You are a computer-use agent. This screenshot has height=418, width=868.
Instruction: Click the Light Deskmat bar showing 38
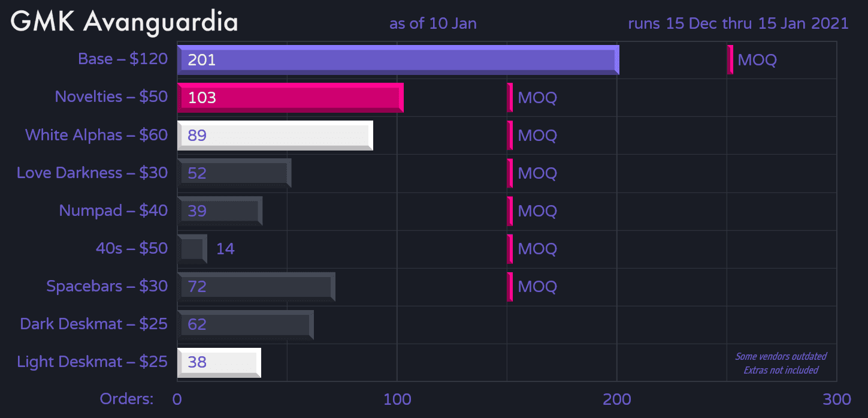(x=219, y=362)
